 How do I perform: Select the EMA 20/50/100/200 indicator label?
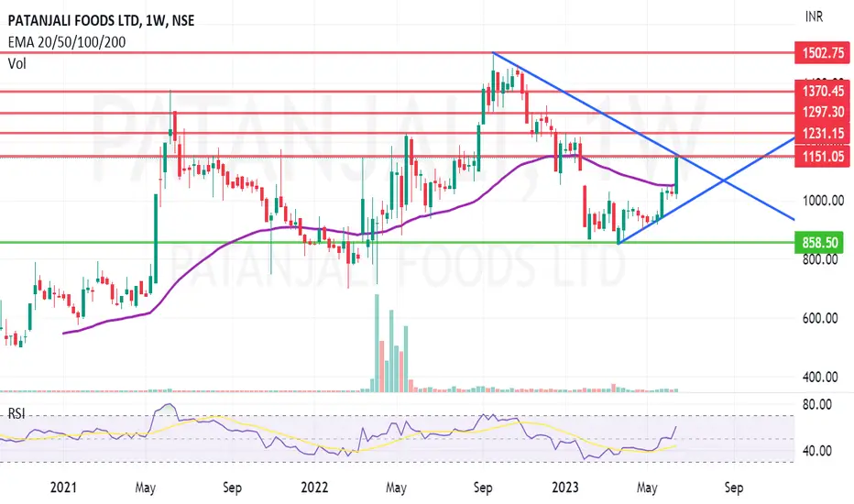pyautogui.click(x=67, y=42)
